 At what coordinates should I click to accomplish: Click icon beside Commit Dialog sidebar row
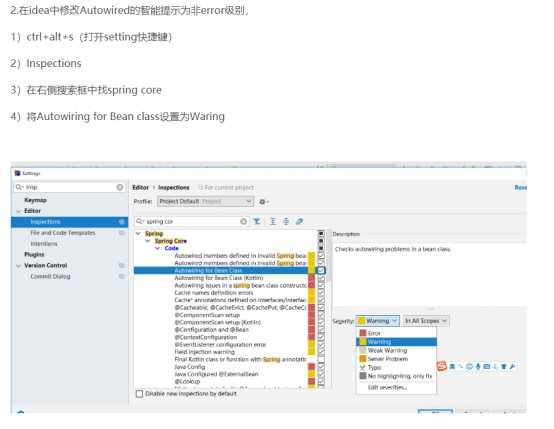point(122,276)
